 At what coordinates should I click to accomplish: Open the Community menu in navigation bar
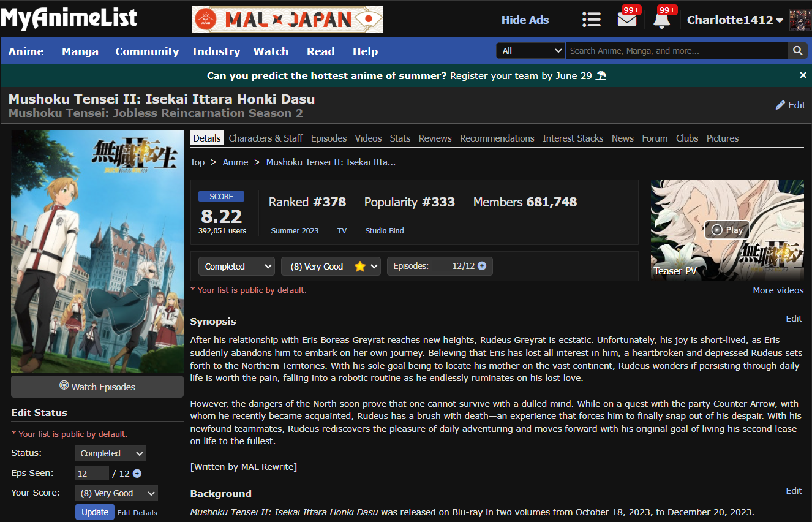[x=147, y=51]
